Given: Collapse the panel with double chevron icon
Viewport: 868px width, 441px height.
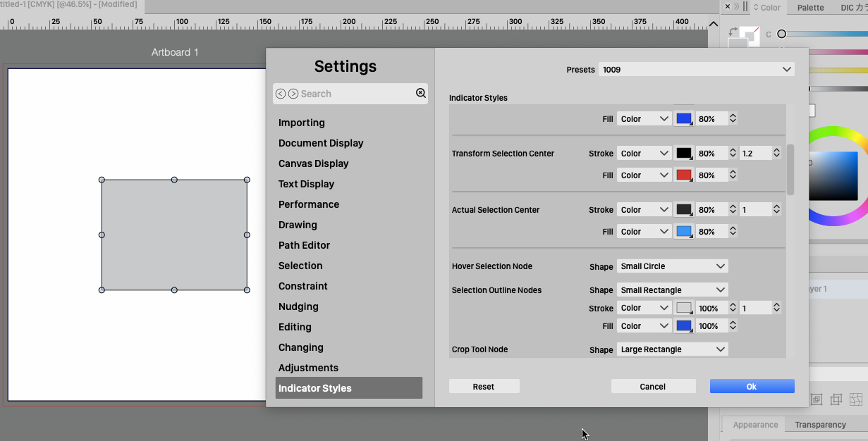Looking at the screenshot, I should (x=737, y=7).
